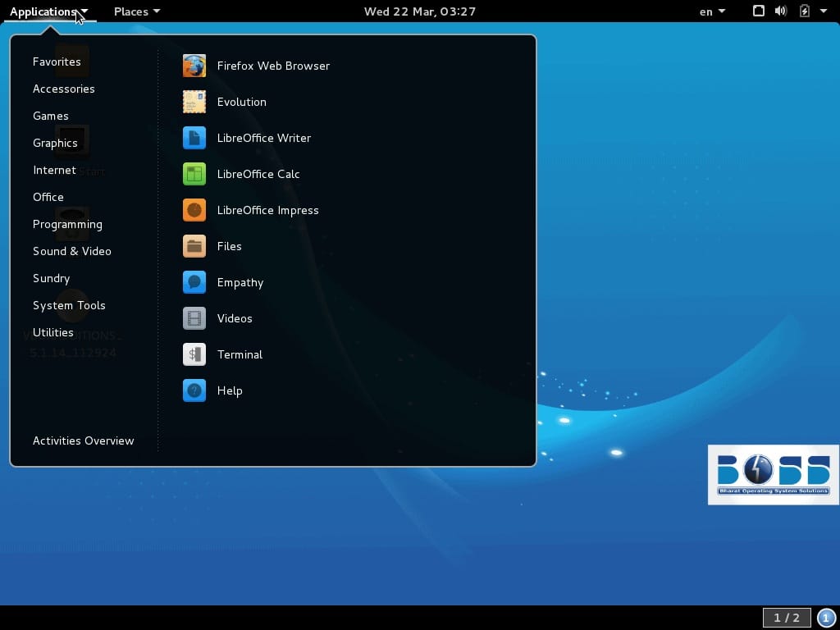Open the Games category

click(51, 116)
